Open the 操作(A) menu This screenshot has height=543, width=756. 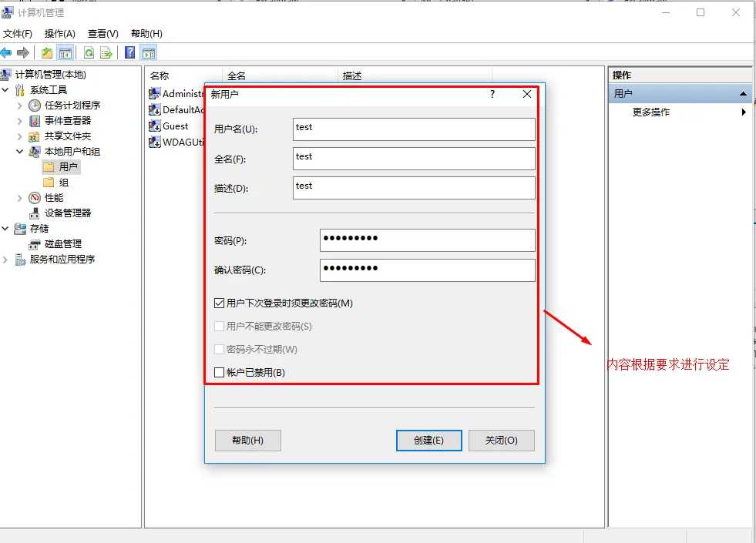(x=60, y=33)
